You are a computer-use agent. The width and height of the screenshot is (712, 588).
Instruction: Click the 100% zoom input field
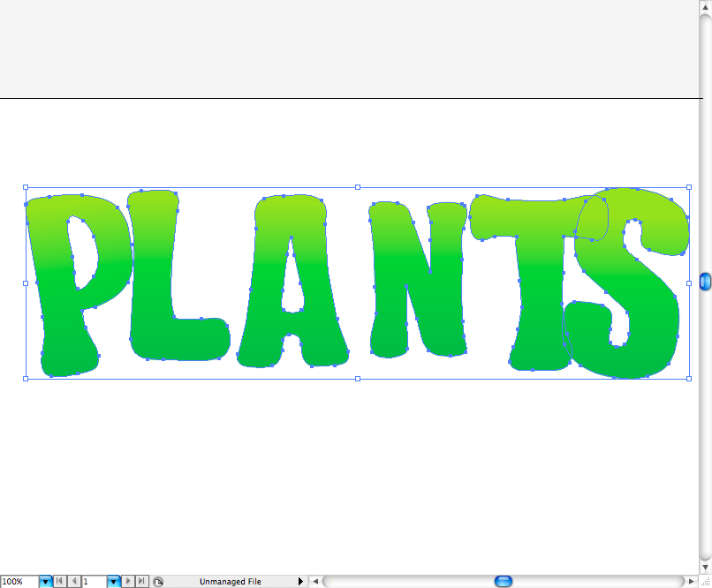[19, 582]
